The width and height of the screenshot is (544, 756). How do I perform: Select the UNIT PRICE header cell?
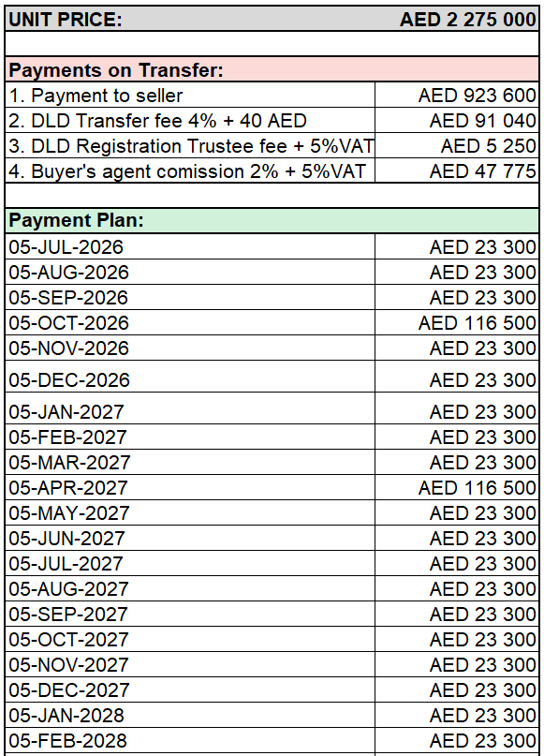click(x=66, y=20)
